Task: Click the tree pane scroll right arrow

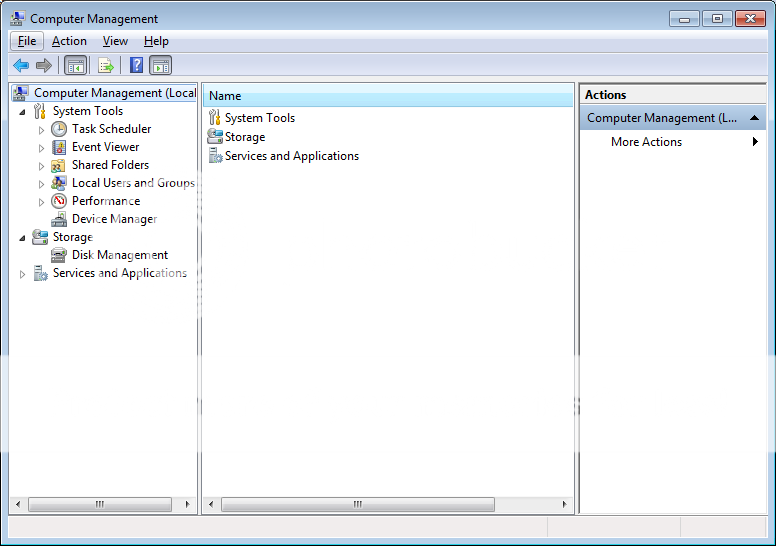Action: pyautogui.click(x=188, y=504)
